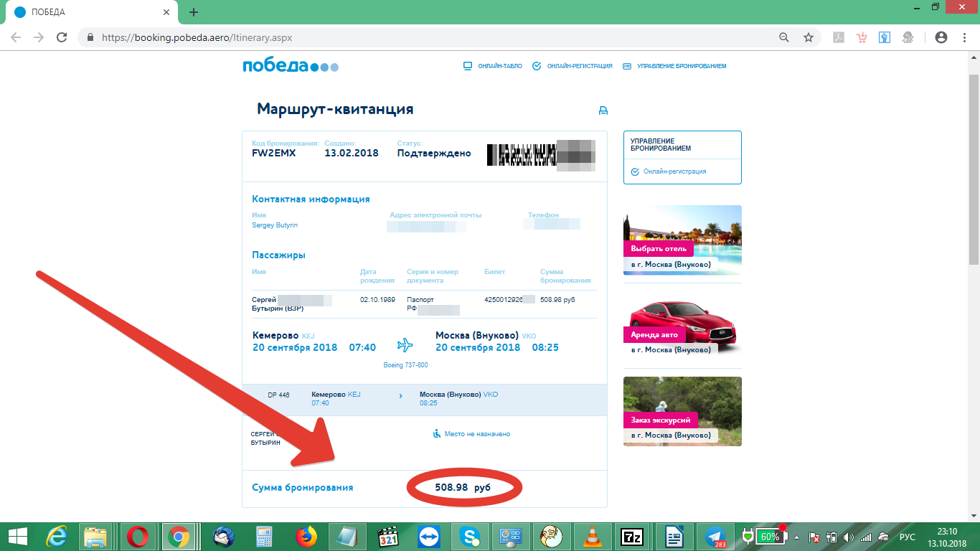Click the zoom magnifier icon in the address bar
Screen dimensions: 980x551
point(785,37)
